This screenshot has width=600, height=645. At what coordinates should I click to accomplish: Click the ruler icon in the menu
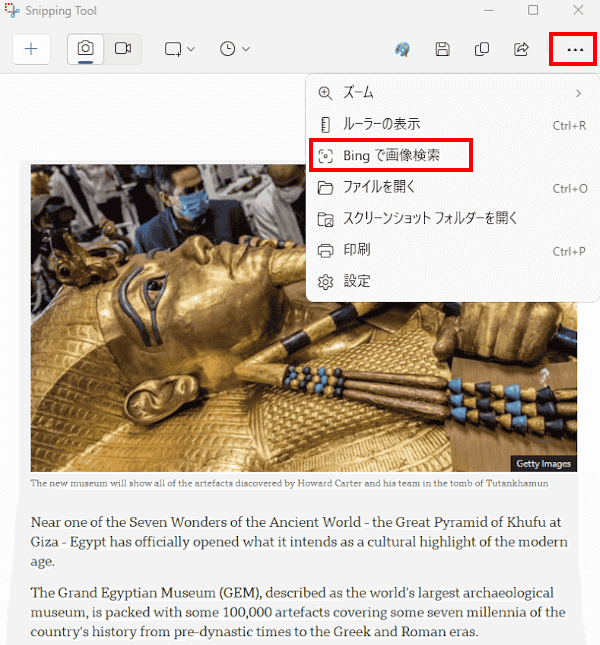(325, 125)
